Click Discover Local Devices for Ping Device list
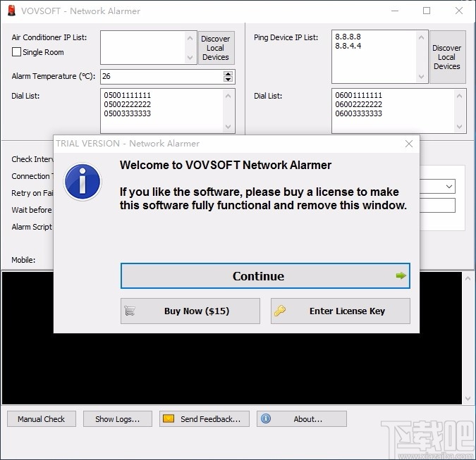476x460 pixels. 448,56
